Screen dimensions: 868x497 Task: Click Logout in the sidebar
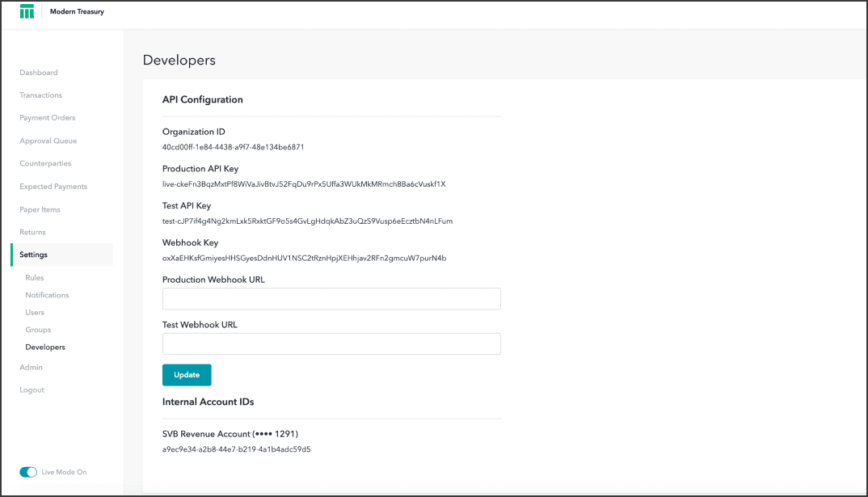click(x=32, y=390)
